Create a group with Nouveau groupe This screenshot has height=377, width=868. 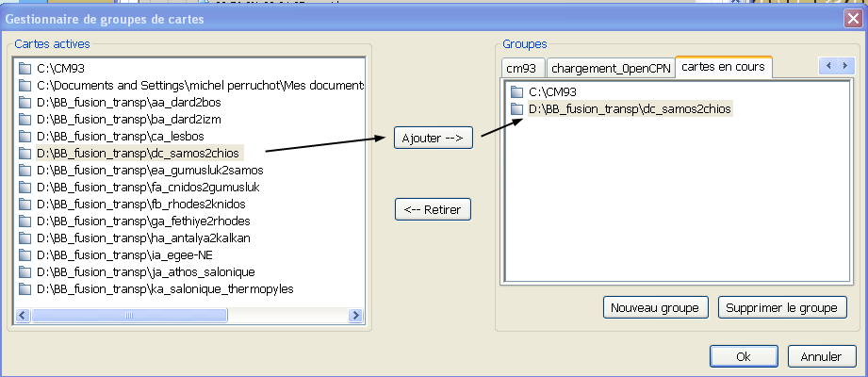(655, 308)
